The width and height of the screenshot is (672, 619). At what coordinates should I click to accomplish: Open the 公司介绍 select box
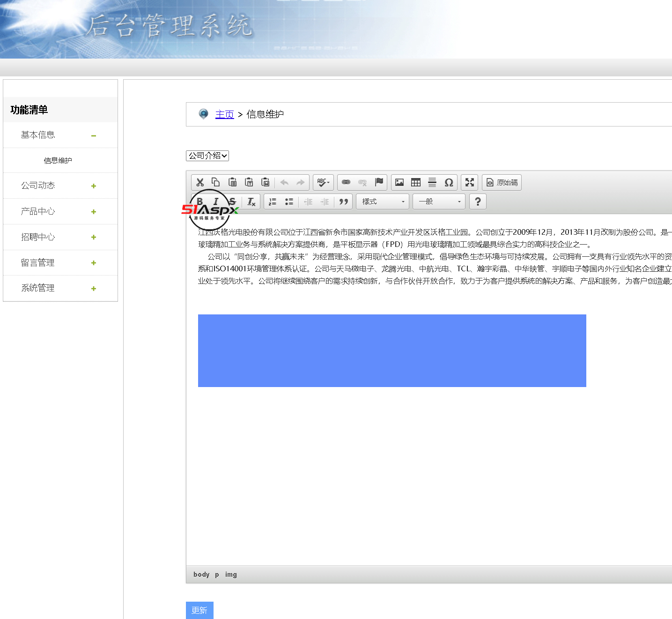207,156
